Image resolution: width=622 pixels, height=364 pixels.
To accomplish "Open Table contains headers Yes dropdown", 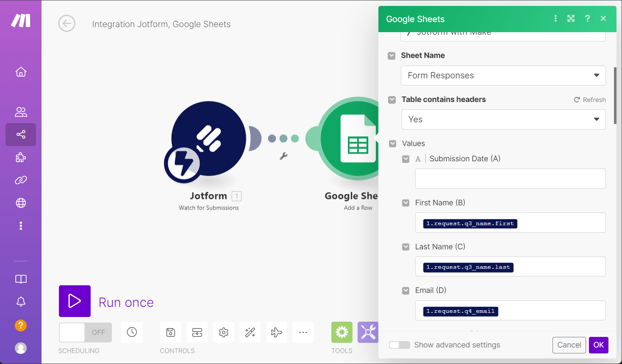I will coord(503,119).
